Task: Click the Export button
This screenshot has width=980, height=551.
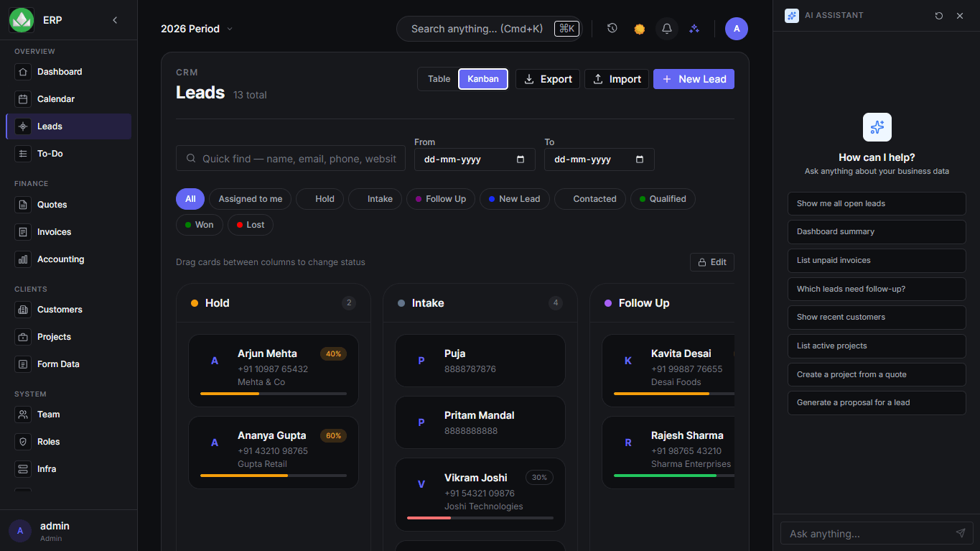Action: click(548, 79)
